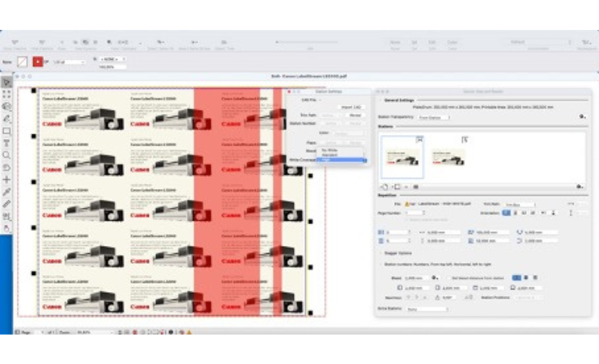Select the first highlighted bleed mode button
This screenshot has width=599, height=364.
click(516, 277)
